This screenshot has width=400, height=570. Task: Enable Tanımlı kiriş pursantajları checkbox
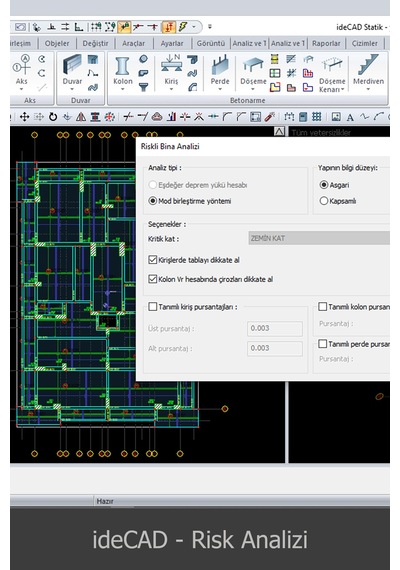point(153,307)
